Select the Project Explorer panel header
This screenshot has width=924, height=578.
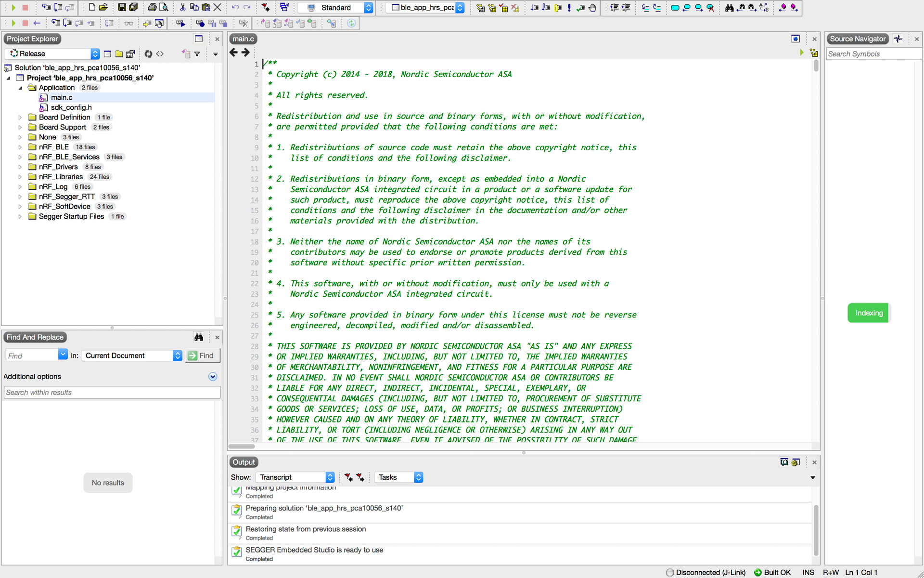click(x=32, y=39)
